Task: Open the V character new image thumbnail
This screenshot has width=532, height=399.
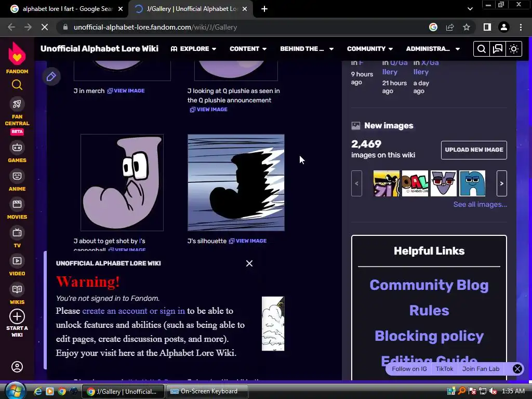Action: click(444, 183)
